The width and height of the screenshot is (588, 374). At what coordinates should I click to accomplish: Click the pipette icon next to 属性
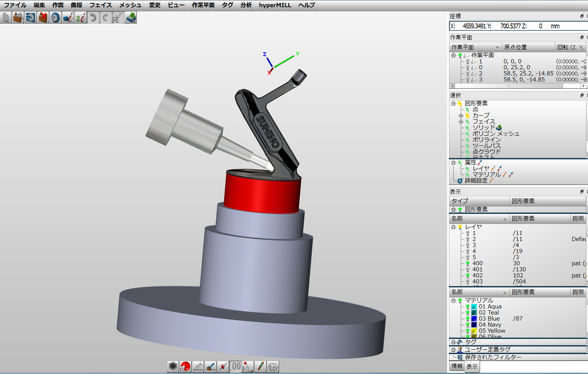pyautogui.click(x=480, y=163)
